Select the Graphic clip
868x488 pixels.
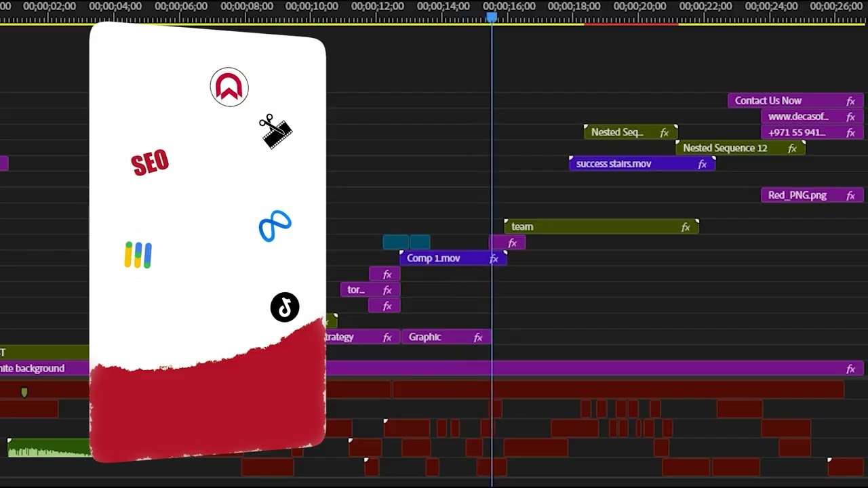pyautogui.click(x=446, y=337)
